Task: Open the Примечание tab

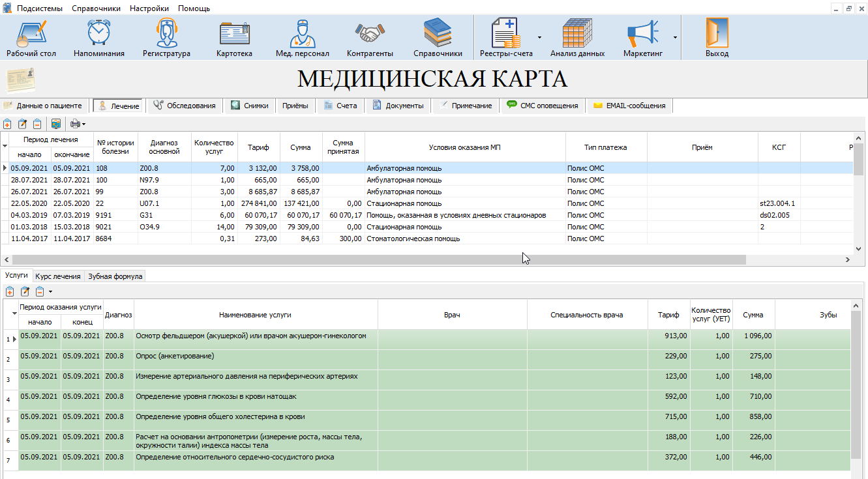Action: point(466,106)
